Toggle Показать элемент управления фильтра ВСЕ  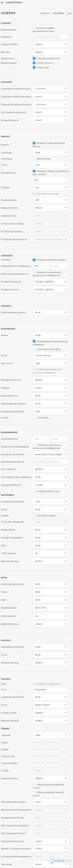[x=34, y=171]
